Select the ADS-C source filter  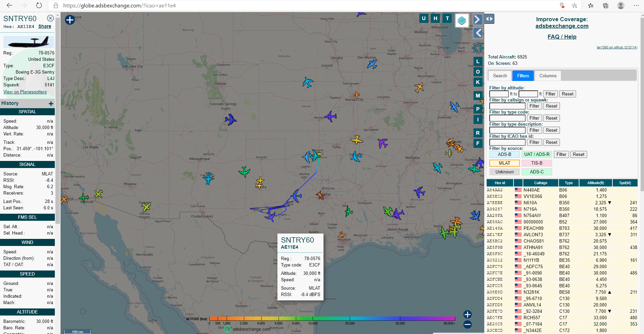coord(537,172)
